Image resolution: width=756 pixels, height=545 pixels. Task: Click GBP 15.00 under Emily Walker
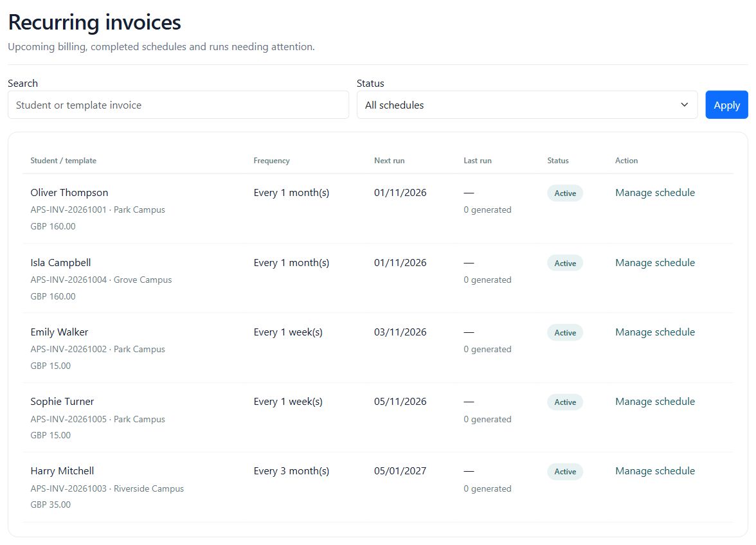click(50, 366)
